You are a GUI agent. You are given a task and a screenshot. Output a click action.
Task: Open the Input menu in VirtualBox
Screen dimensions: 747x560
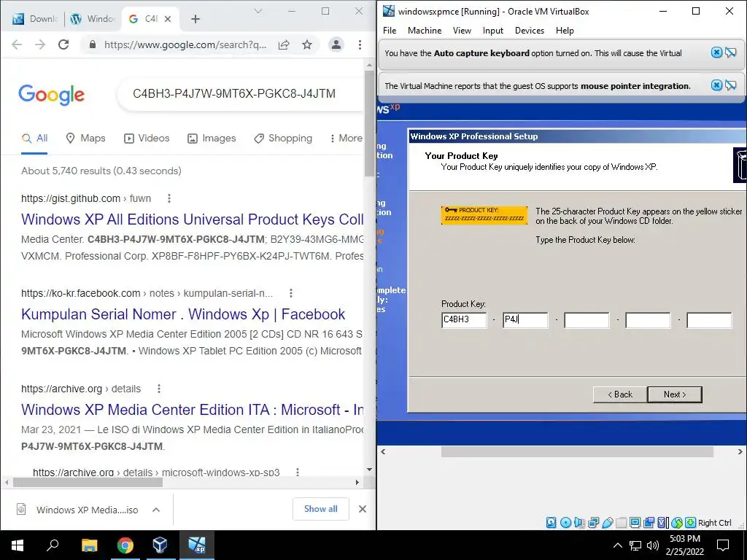(x=492, y=31)
